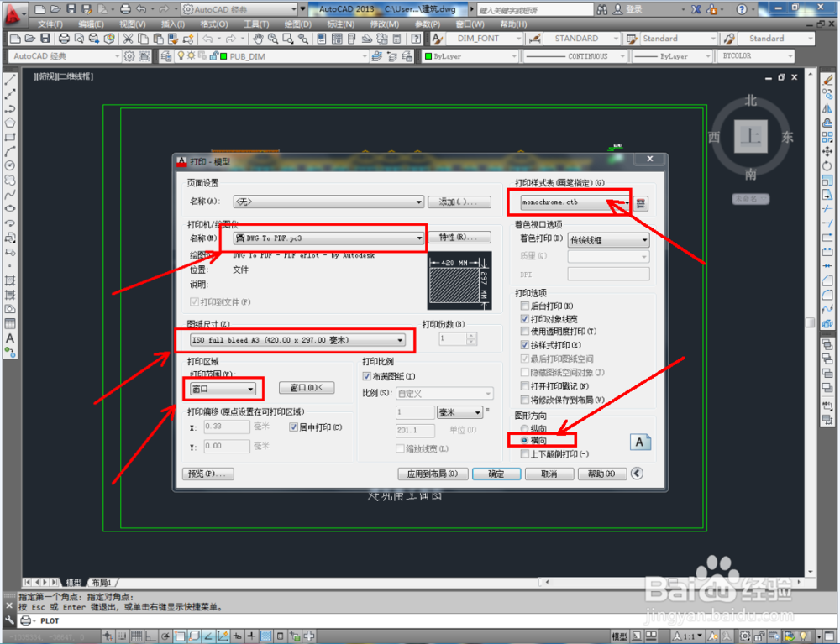Viewport: 840px width, 644px height.
Task: Click the OK confirm button
Action: point(496,474)
